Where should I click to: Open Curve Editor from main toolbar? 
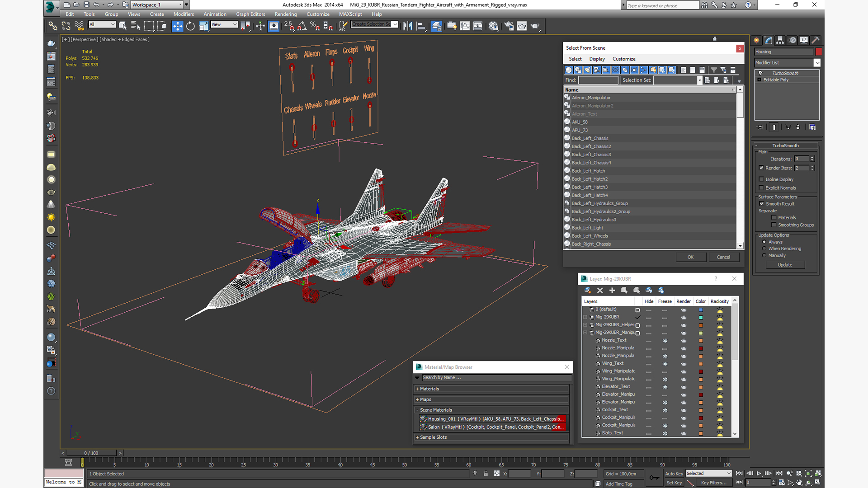pyautogui.click(x=465, y=26)
